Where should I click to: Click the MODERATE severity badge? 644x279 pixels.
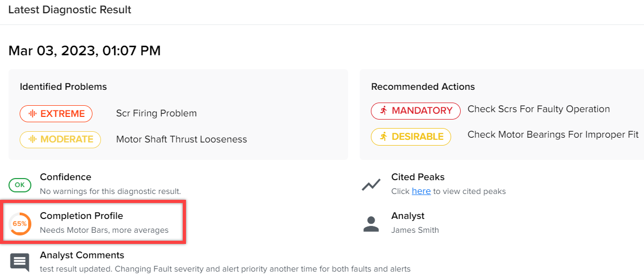pos(60,139)
